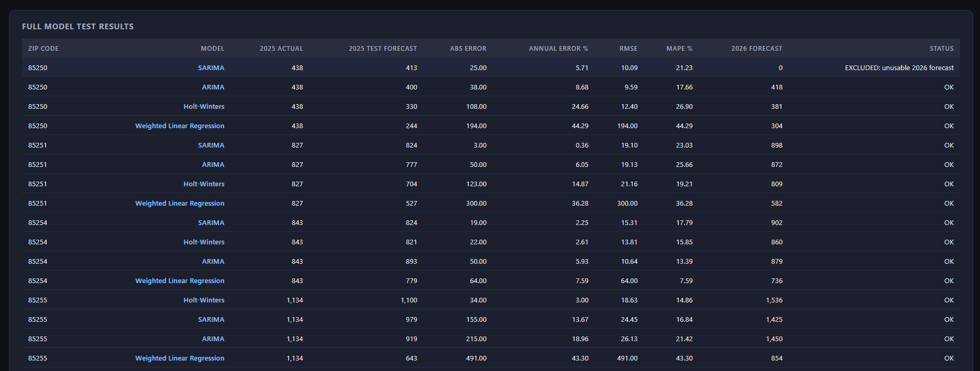This screenshot has height=371, width=980.
Task: Select the annual error value 24.66
Action: tap(580, 107)
